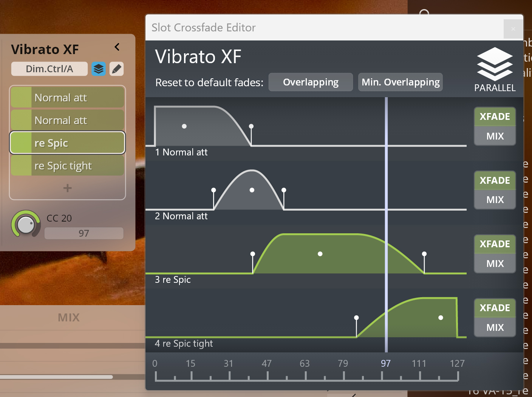Select the re Spic slot
Screen dimensions: 532x397
[x=68, y=143]
